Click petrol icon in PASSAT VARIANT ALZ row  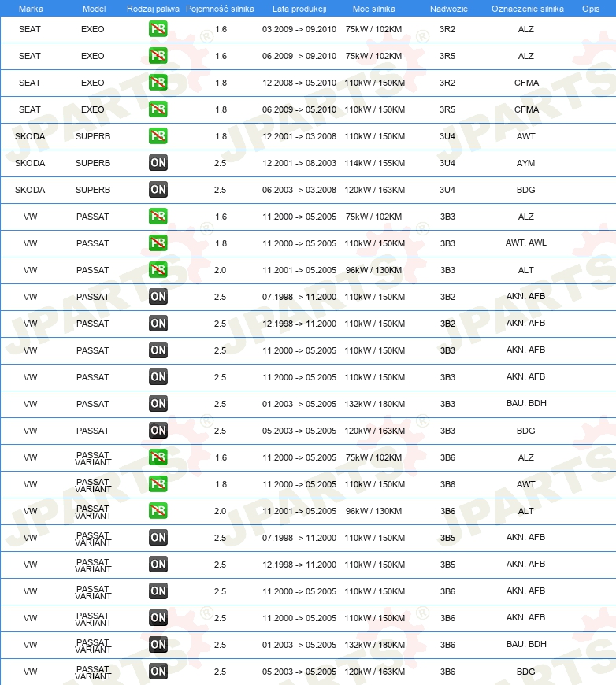coord(158,457)
